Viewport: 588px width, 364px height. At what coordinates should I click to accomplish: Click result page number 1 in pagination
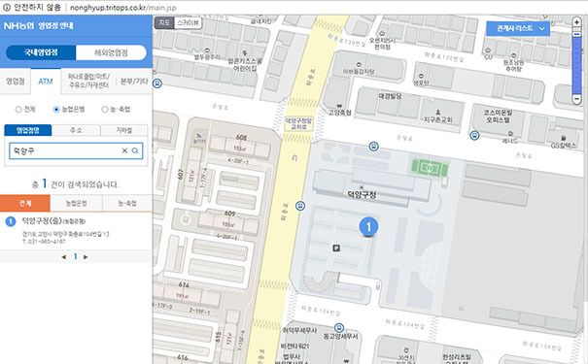[x=76, y=257]
